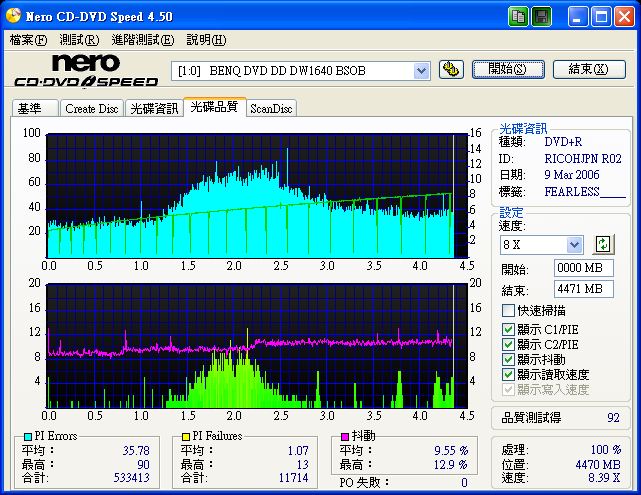Minimize the Nero CD-DVD Speed window
This screenshot has height=495, width=641.
(x=578, y=17)
